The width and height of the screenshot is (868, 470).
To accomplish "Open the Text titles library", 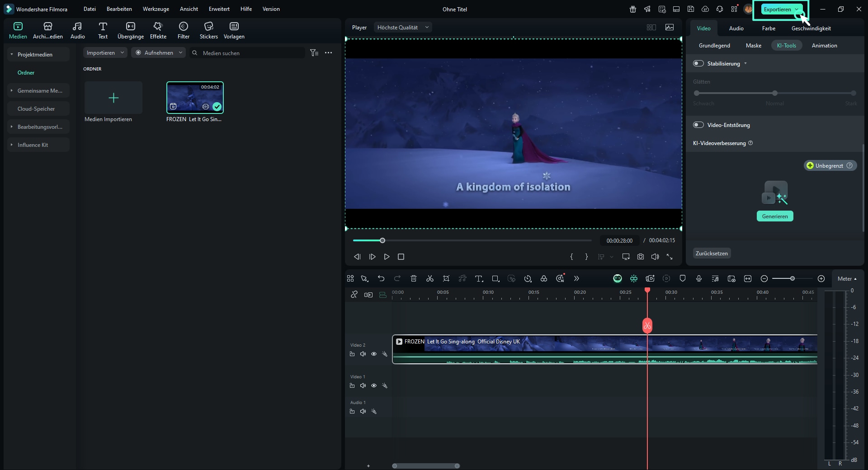I will pyautogui.click(x=103, y=30).
